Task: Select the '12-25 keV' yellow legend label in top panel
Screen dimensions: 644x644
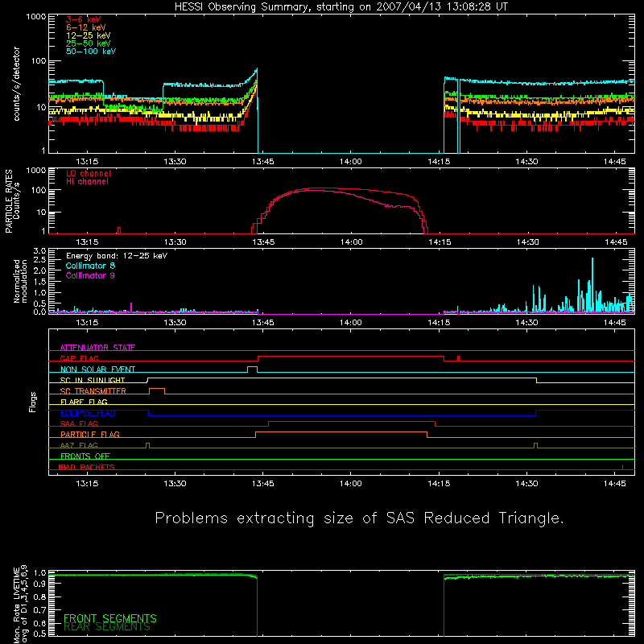Action: 89,35
